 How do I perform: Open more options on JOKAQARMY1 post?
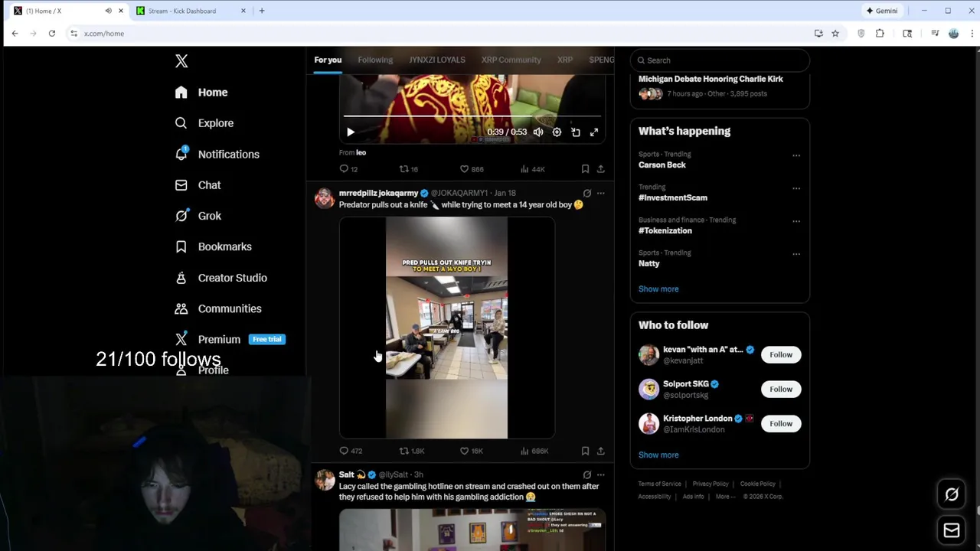[601, 194]
